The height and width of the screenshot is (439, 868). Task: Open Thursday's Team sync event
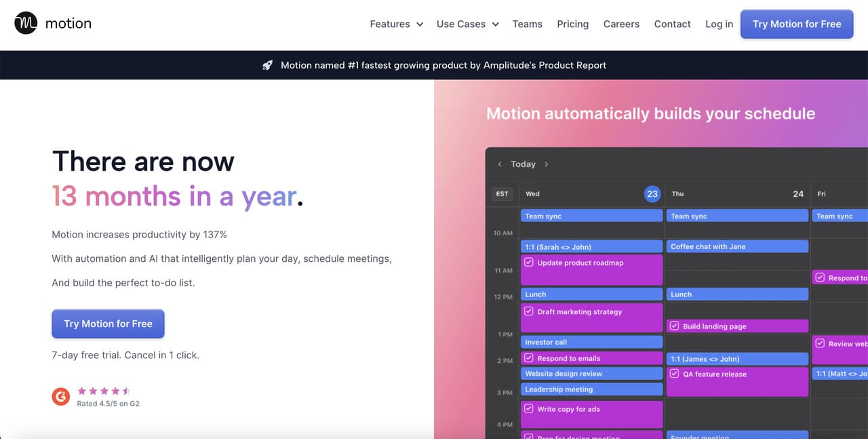pyautogui.click(x=737, y=216)
